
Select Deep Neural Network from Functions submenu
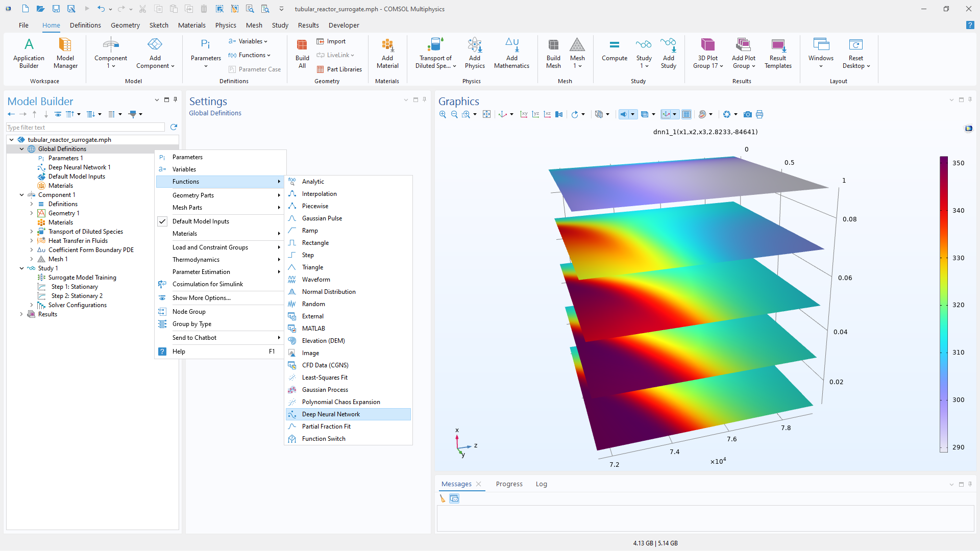tap(349, 414)
